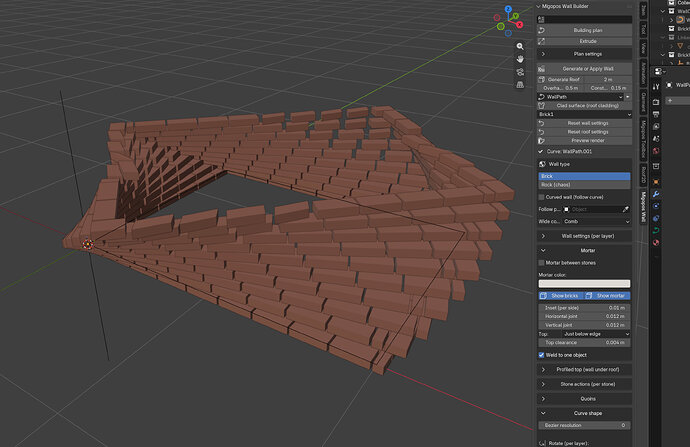The height and width of the screenshot is (447, 690).
Task: Select the pan view hand icon
Action: tap(520, 59)
